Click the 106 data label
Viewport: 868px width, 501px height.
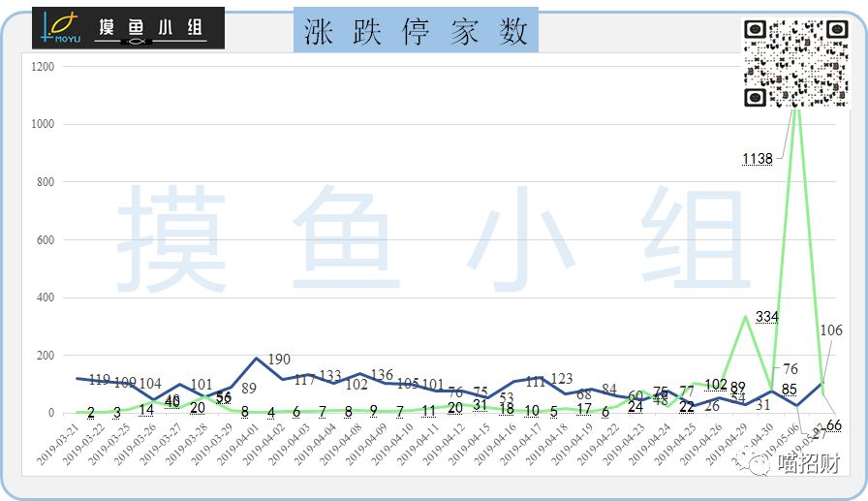[831, 329]
